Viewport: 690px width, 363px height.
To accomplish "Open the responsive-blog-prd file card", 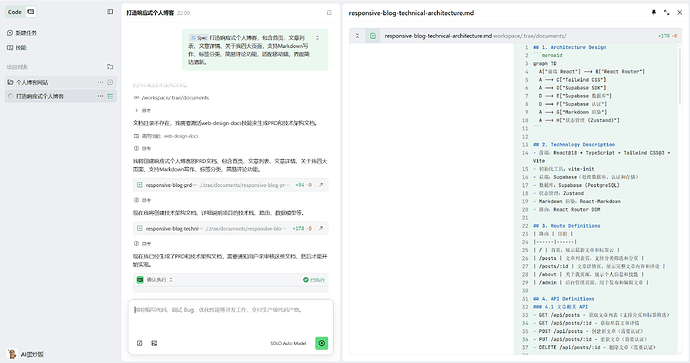I will pos(230,185).
